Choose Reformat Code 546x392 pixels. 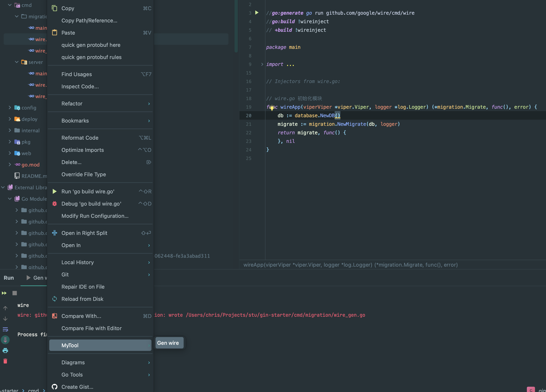click(x=100, y=138)
